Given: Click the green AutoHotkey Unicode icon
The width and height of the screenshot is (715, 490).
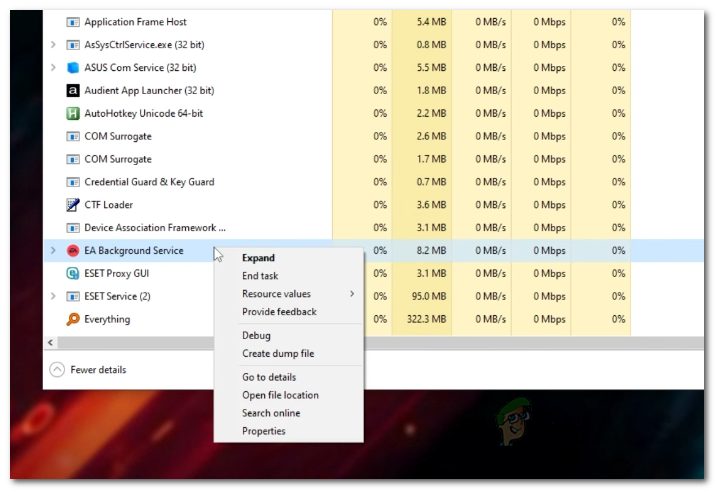Looking at the screenshot, I should click(73, 113).
